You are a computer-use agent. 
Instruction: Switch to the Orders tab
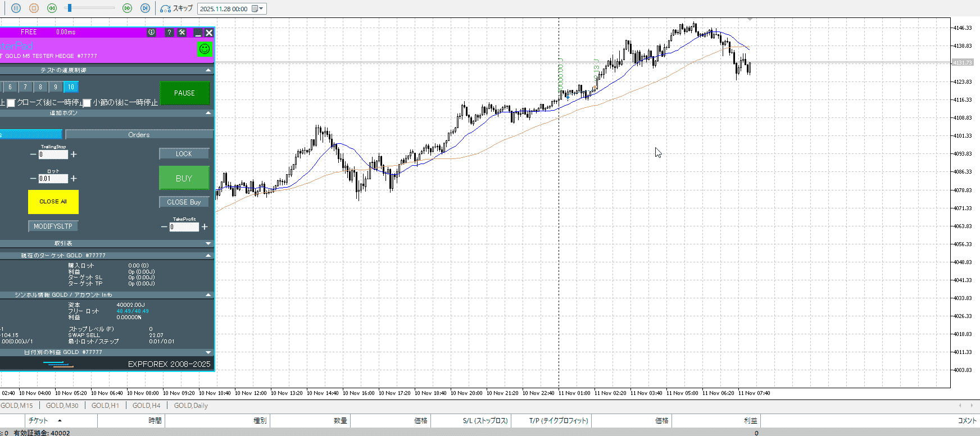pyautogui.click(x=139, y=135)
